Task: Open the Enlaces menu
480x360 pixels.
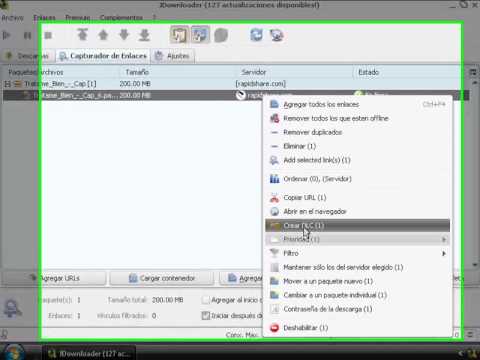Action: (x=44, y=18)
